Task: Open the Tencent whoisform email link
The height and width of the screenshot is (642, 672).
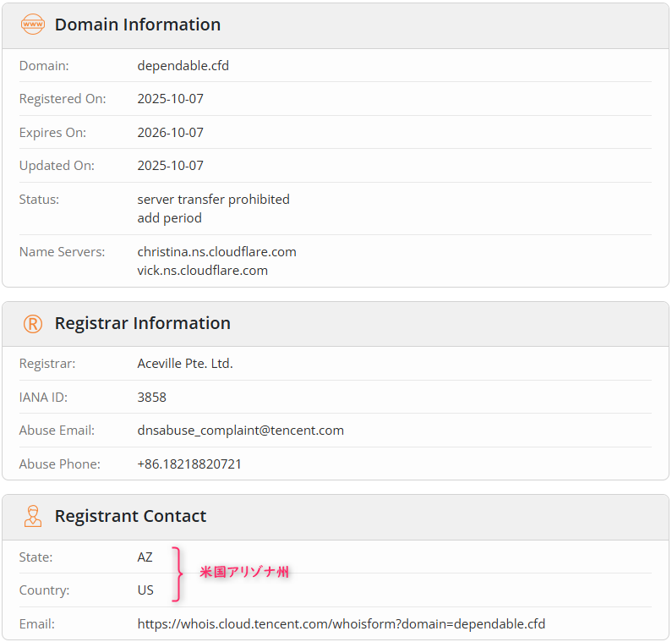Action: pyautogui.click(x=341, y=624)
